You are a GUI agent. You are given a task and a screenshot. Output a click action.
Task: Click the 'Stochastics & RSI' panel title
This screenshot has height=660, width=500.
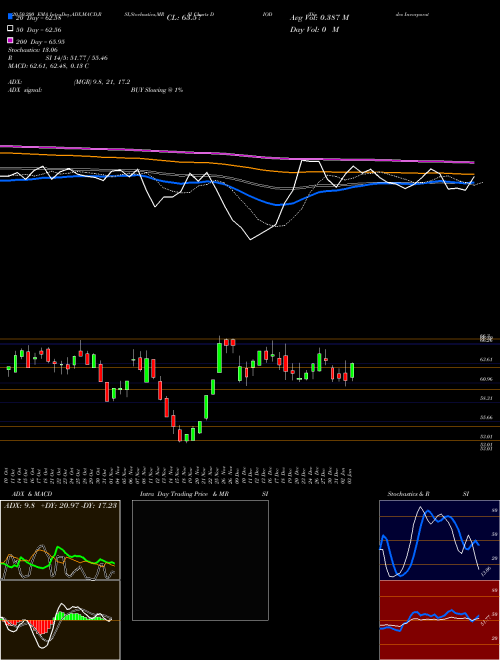(428, 494)
